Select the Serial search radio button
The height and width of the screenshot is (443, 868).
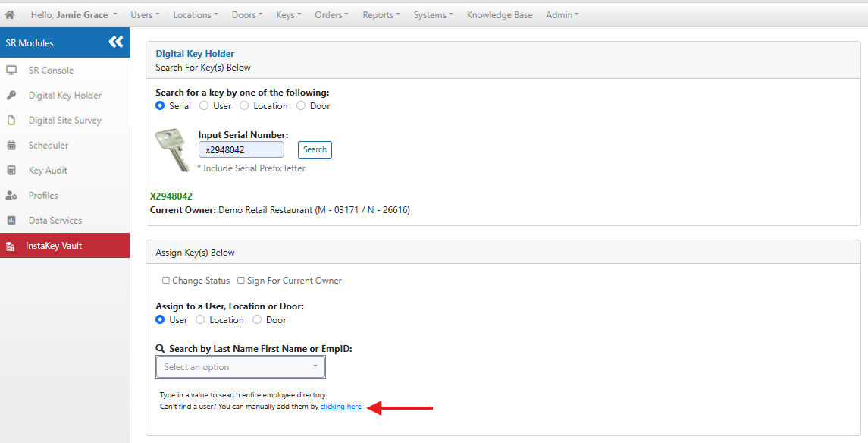tap(160, 105)
